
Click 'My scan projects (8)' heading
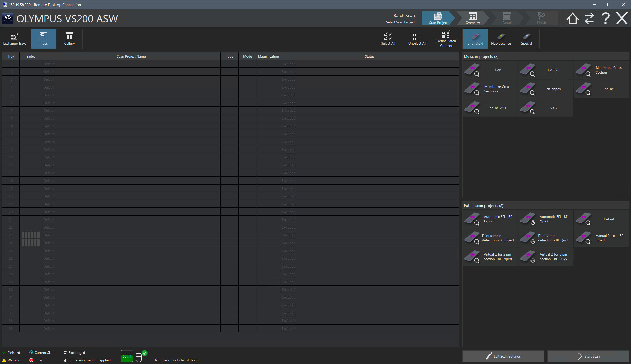tap(481, 57)
